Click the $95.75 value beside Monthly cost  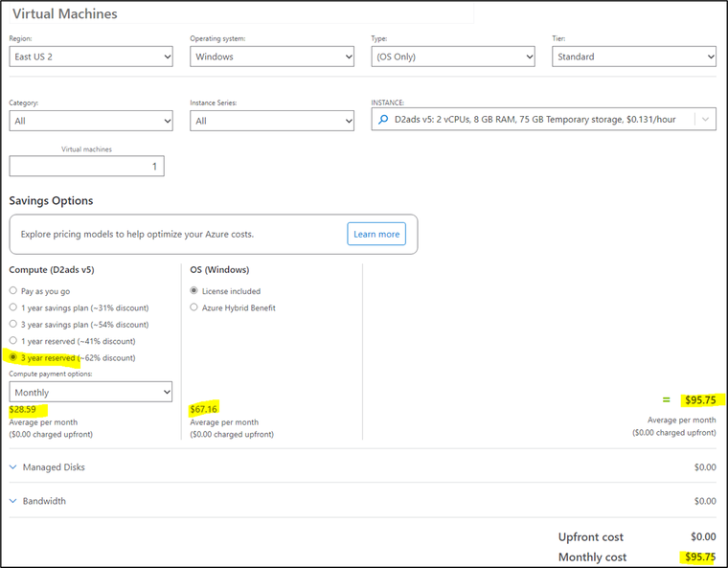(700, 557)
